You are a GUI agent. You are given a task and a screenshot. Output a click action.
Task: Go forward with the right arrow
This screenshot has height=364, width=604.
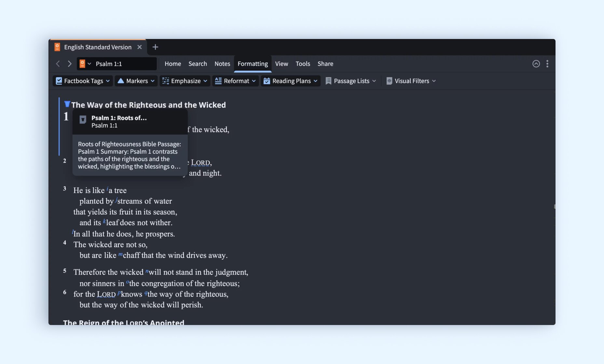pos(69,64)
